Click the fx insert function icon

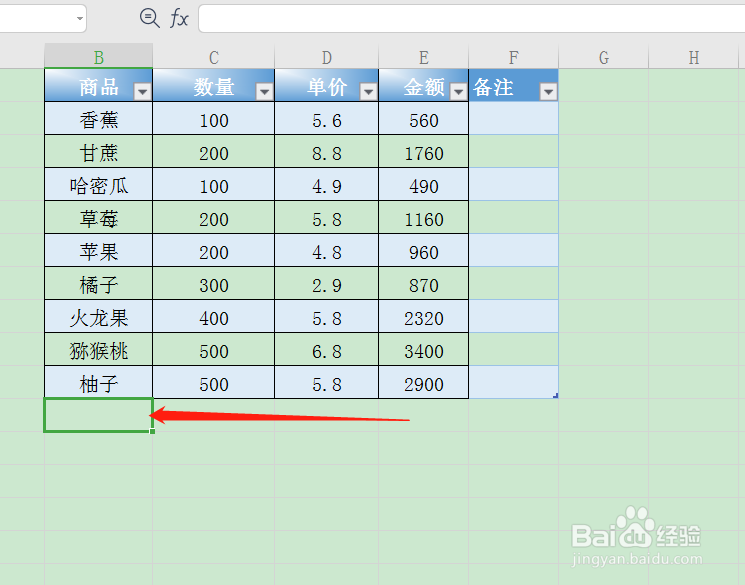coord(179,19)
